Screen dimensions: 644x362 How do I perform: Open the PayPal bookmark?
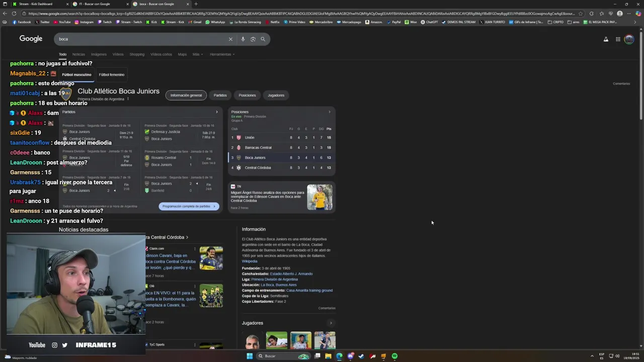click(393, 22)
